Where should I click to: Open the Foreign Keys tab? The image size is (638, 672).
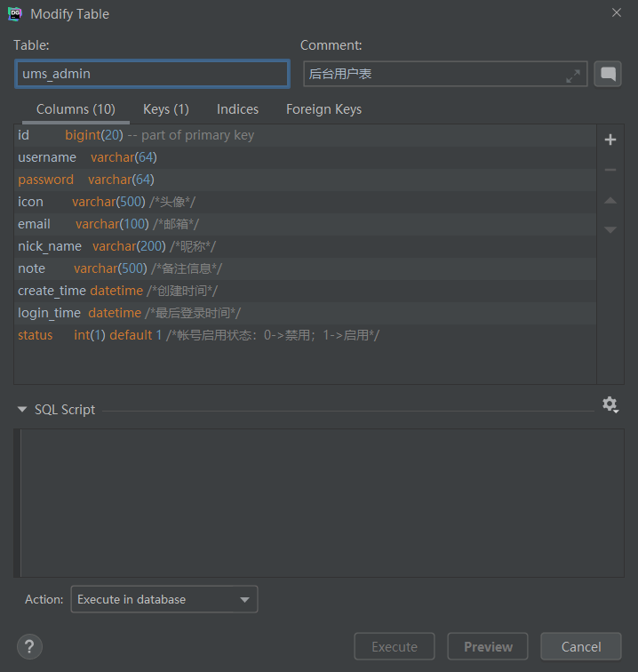point(323,109)
